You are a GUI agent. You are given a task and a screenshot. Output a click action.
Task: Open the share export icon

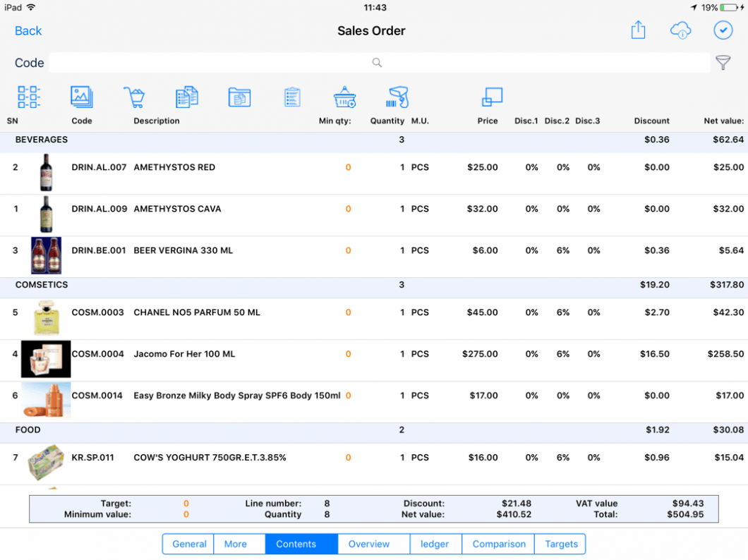pos(638,30)
